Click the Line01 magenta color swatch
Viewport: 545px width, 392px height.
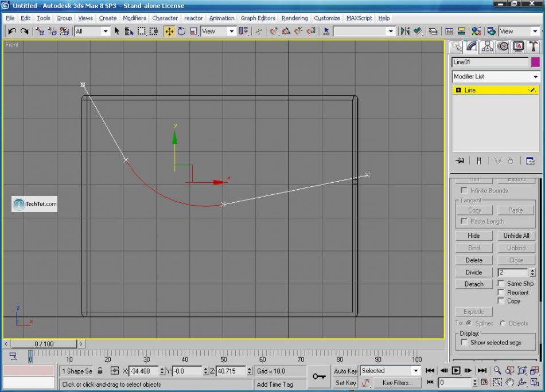(x=535, y=62)
